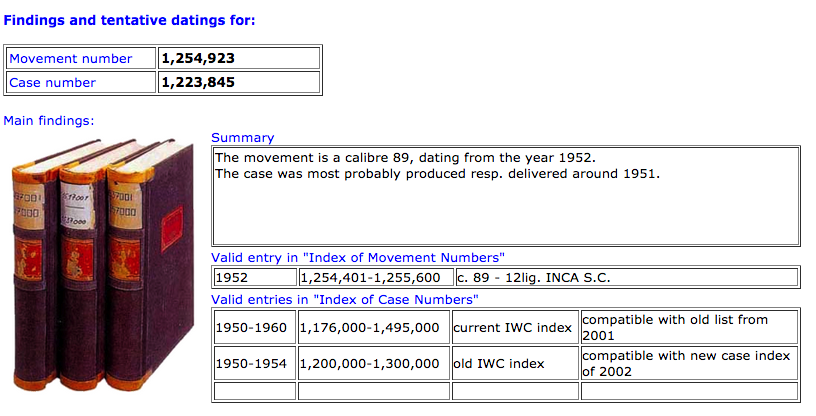The width and height of the screenshot is (816, 416).
Task: Select the "Movement number" label cell
Action: click(81, 59)
